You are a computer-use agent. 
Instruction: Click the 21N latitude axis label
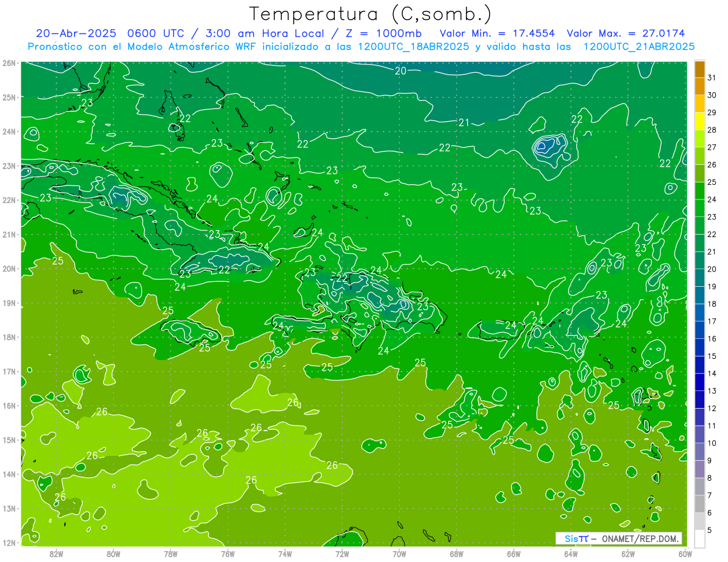point(9,234)
